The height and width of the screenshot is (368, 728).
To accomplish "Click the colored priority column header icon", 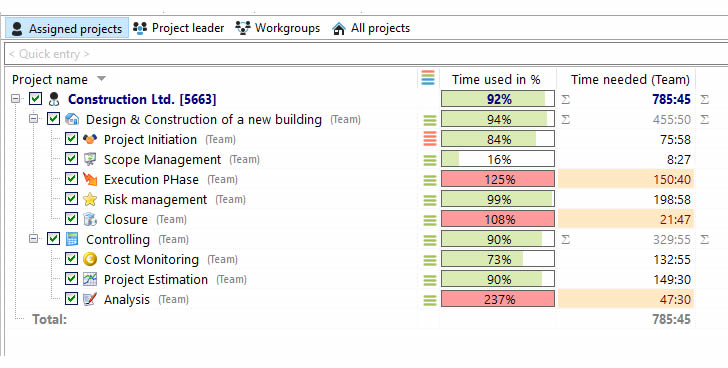I will pyautogui.click(x=428, y=78).
